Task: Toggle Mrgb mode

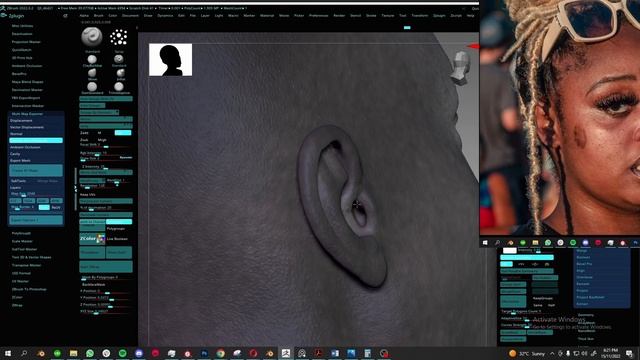Action: [x=102, y=140]
